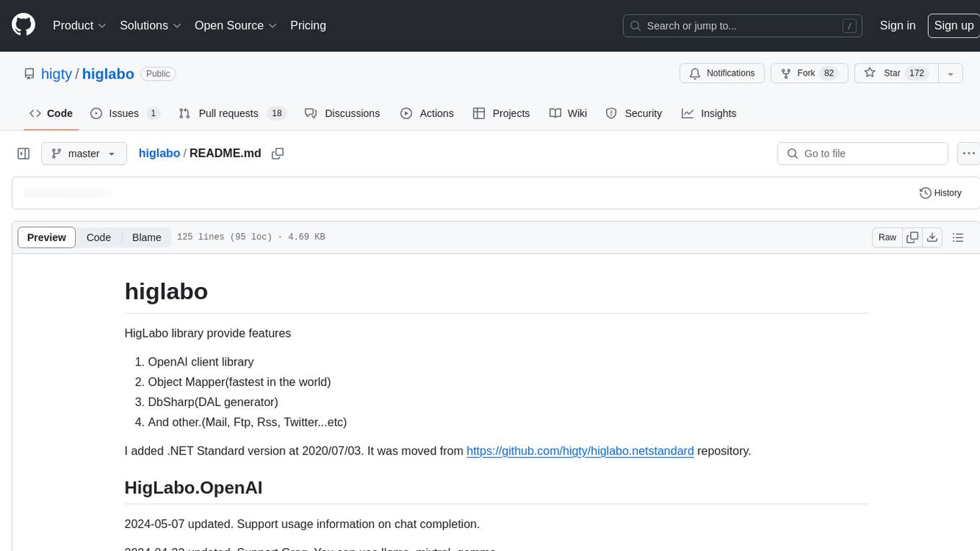Select the Preview view
Image resolution: width=980 pixels, height=551 pixels.
click(x=47, y=237)
